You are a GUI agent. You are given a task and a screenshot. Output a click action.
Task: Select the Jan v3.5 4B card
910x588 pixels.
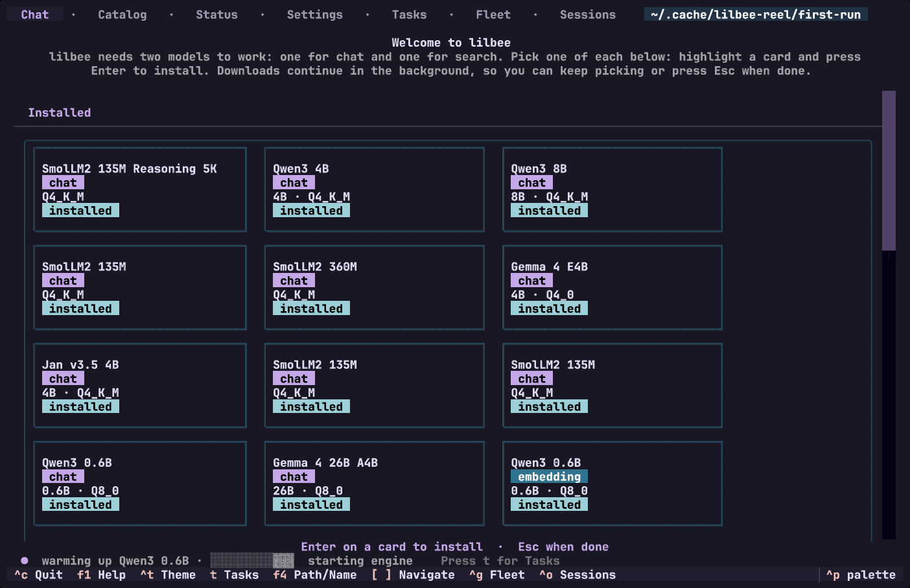(x=140, y=385)
